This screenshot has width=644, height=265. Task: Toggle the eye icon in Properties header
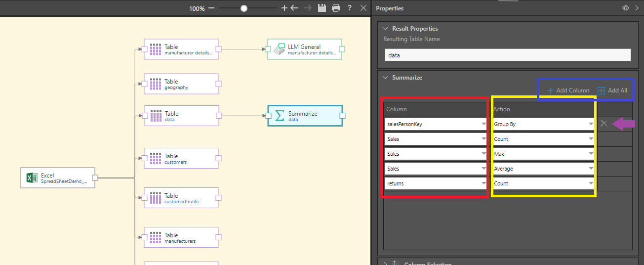coord(625,8)
